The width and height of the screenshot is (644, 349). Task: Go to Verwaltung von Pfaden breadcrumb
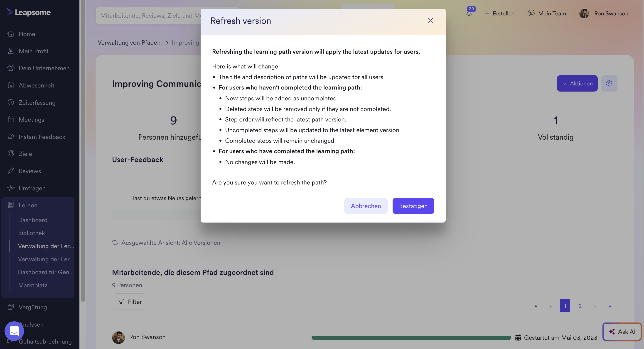coord(129,42)
